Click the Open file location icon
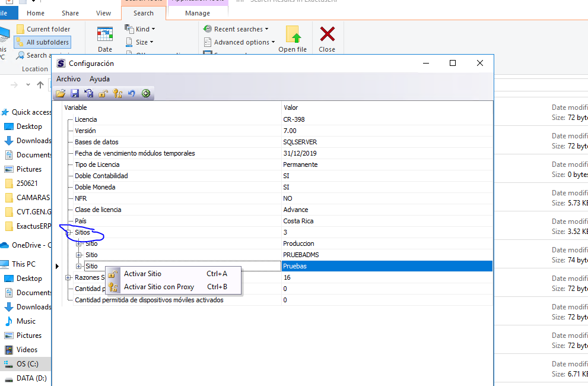 pyautogui.click(x=293, y=34)
